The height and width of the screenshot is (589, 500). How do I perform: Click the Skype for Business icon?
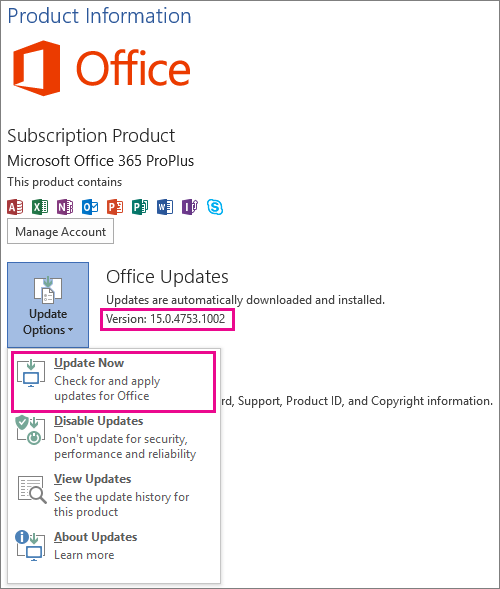[x=215, y=207]
